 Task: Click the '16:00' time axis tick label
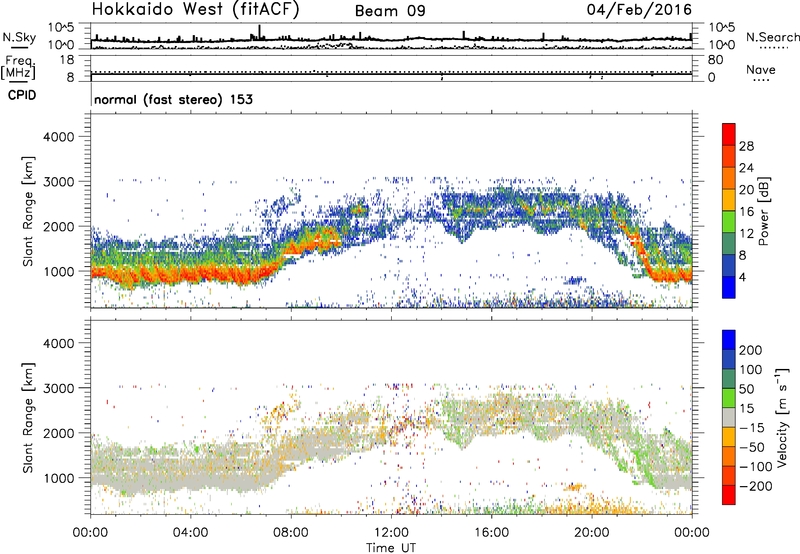pos(491,533)
